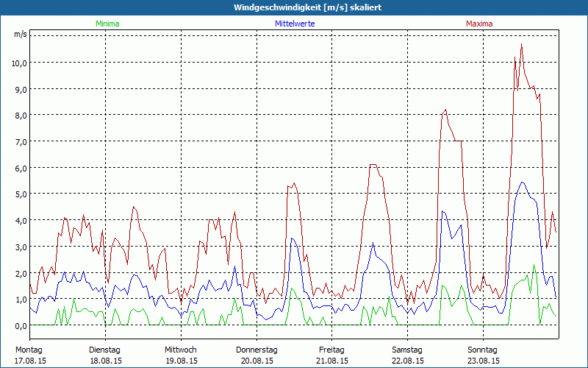The height and width of the screenshot is (368, 588).
Task: Click the highest red Maxima peak on Sonntag
Action: point(522,45)
